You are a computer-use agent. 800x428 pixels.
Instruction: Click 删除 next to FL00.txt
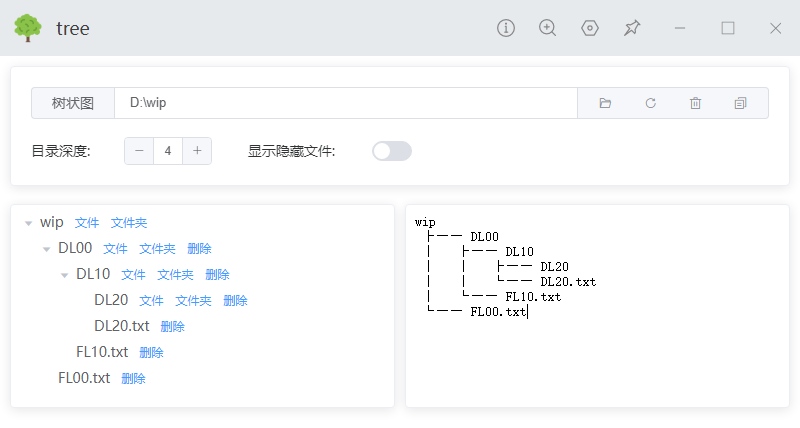pyautogui.click(x=133, y=379)
